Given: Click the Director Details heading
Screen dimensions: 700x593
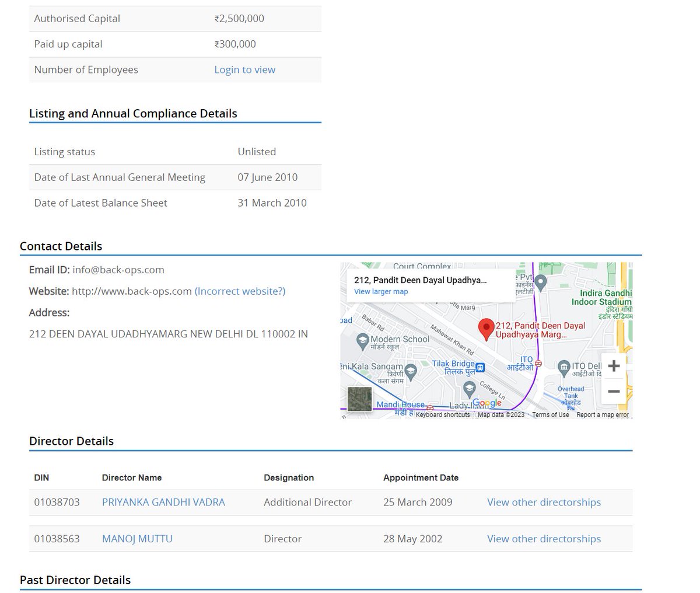Looking at the screenshot, I should coord(71,441).
